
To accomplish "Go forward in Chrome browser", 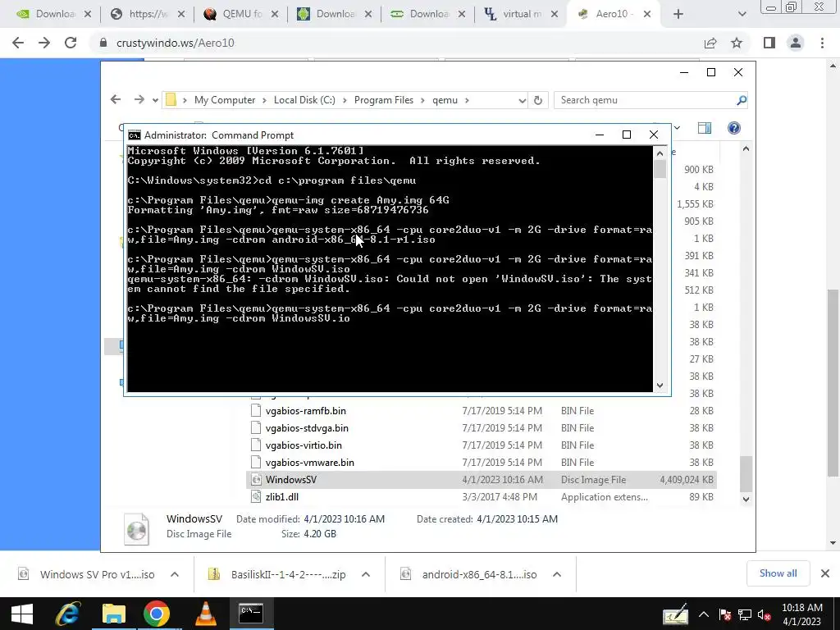I will click(44, 43).
